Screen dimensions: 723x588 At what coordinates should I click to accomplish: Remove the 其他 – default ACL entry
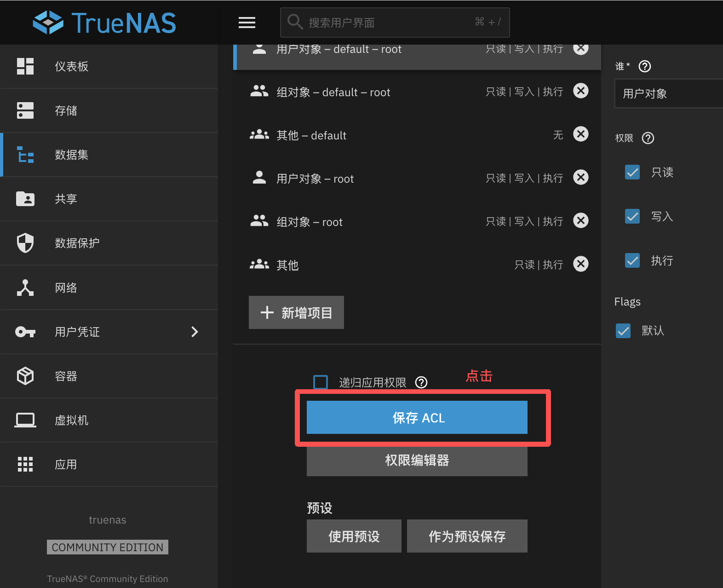(581, 134)
